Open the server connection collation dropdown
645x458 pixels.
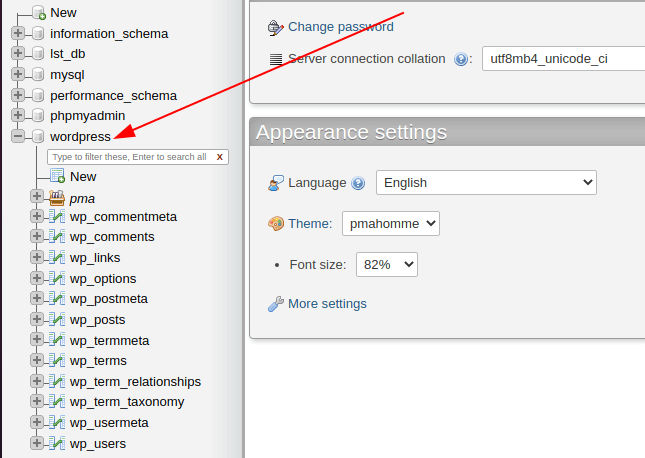(563, 58)
